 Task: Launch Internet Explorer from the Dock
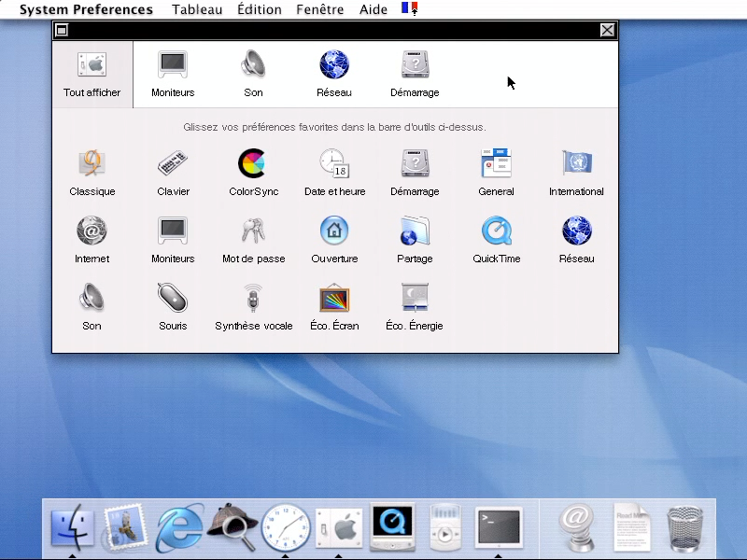point(179,527)
